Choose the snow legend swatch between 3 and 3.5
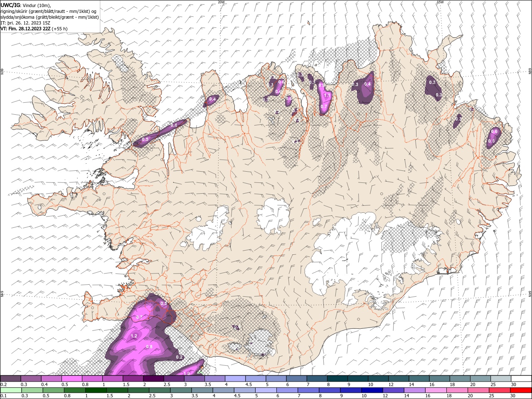 [x=194, y=378]
